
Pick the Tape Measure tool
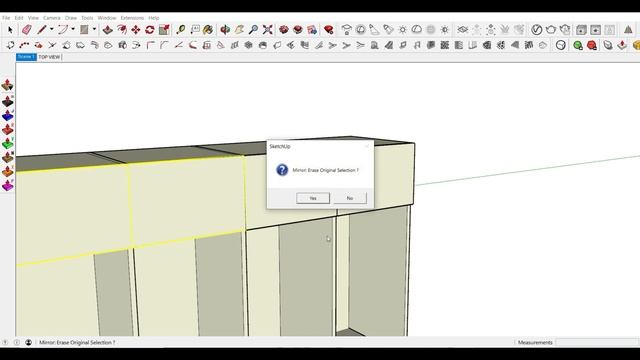tap(180, 29)
